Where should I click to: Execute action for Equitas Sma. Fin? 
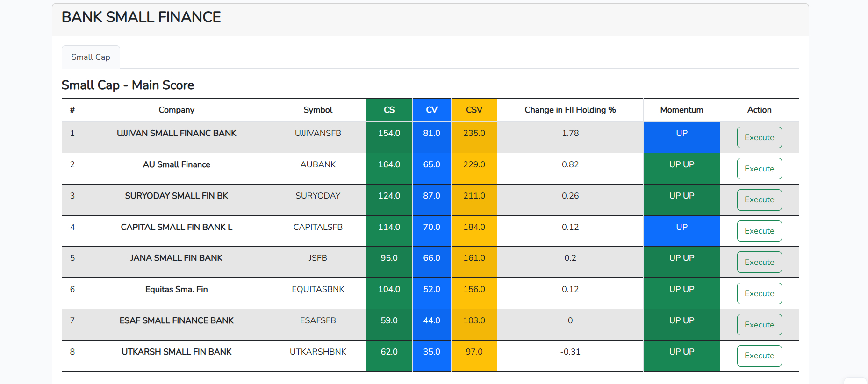click(759, 293)
